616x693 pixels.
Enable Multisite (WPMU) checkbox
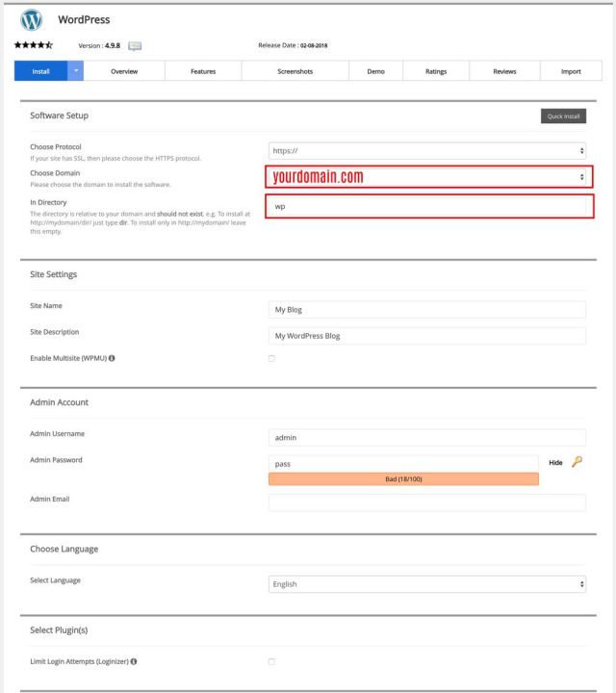[271, 358]
